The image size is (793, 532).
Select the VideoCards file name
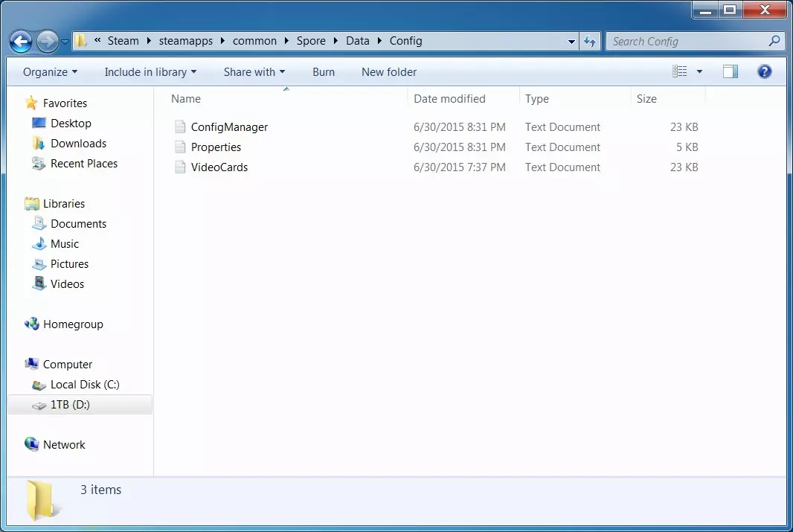(x=219, y=167)
